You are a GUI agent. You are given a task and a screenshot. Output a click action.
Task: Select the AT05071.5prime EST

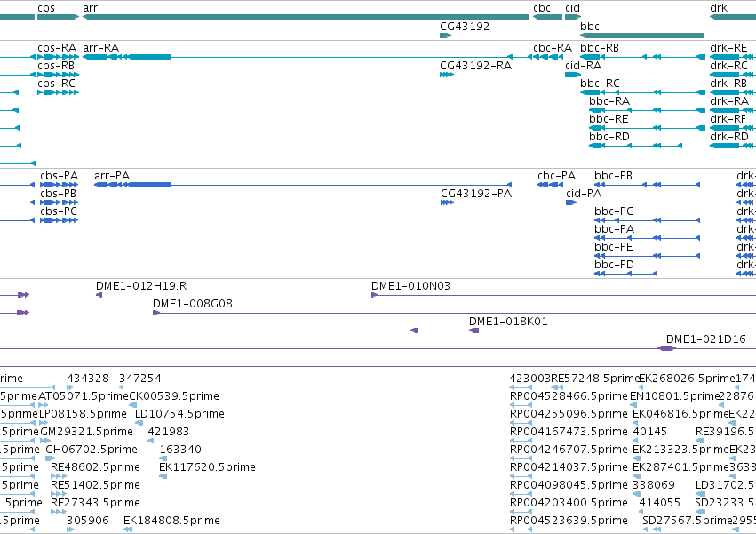pyautogui.click(x=43, y=405)
